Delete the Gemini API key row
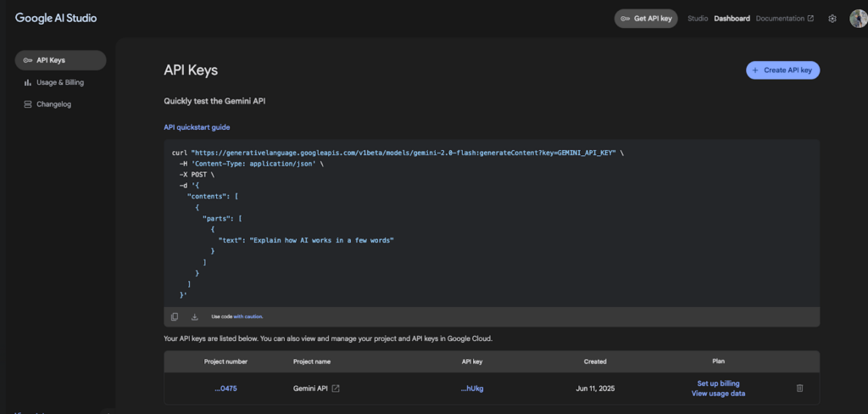 click(x=799, y=389)
